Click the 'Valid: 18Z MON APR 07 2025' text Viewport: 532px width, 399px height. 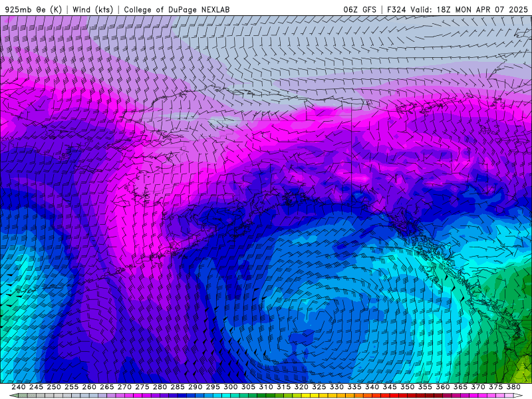(469, 9)
